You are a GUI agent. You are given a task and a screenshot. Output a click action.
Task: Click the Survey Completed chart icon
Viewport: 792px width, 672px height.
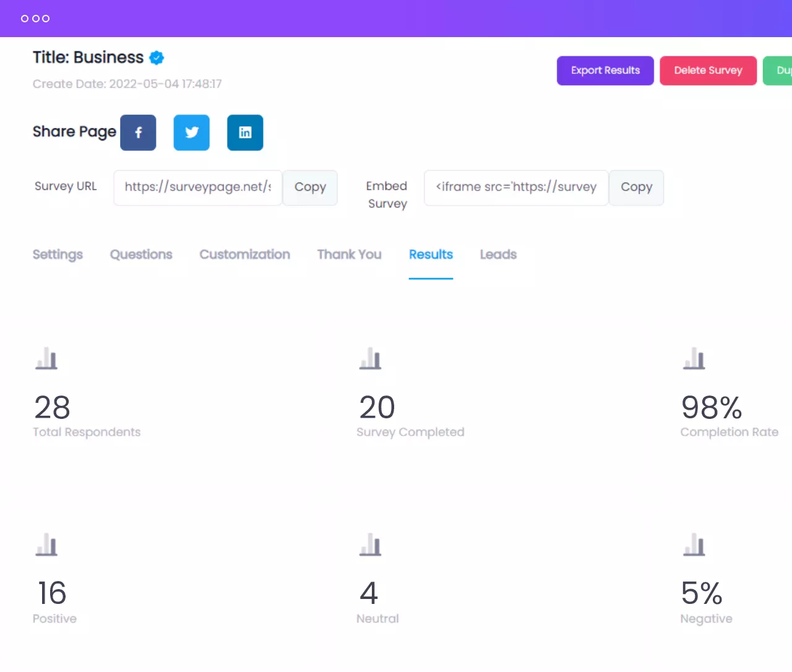pos(370,358)
